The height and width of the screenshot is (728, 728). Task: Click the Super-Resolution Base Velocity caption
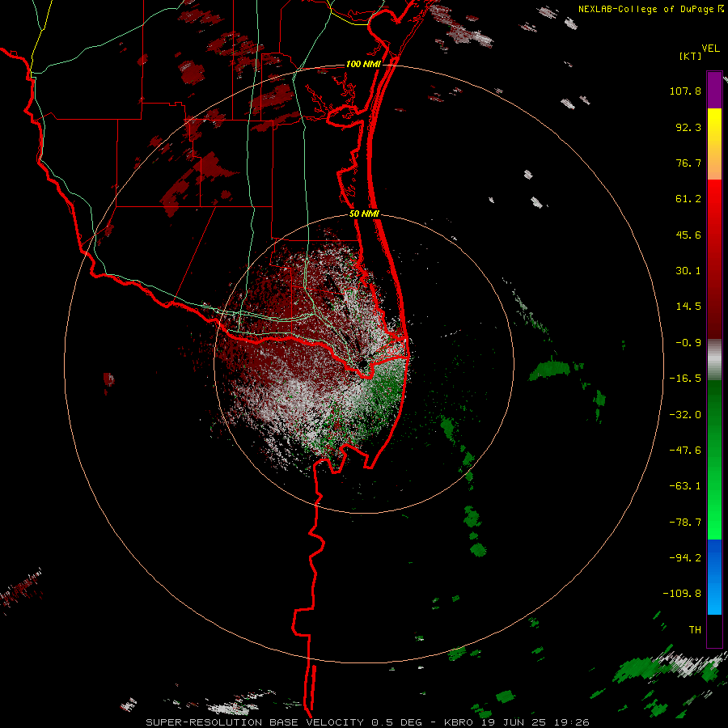coord(368,722)
